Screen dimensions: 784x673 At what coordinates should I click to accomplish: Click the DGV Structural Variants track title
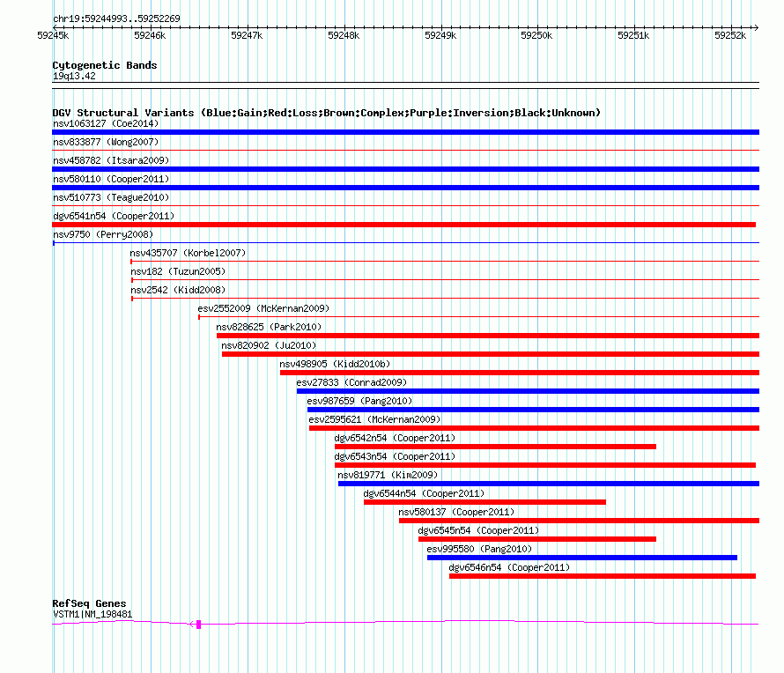coord(326,113)
